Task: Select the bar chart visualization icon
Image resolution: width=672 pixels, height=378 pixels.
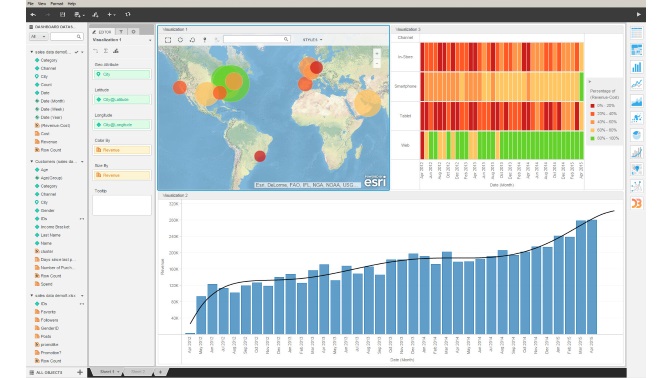Action: point(636,67)
